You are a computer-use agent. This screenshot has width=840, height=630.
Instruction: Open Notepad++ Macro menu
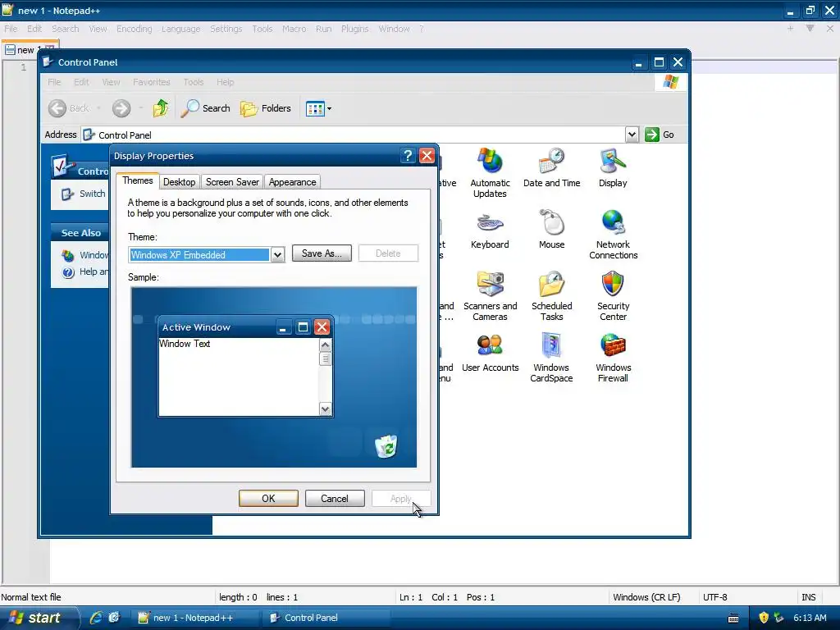pos(294,29)
